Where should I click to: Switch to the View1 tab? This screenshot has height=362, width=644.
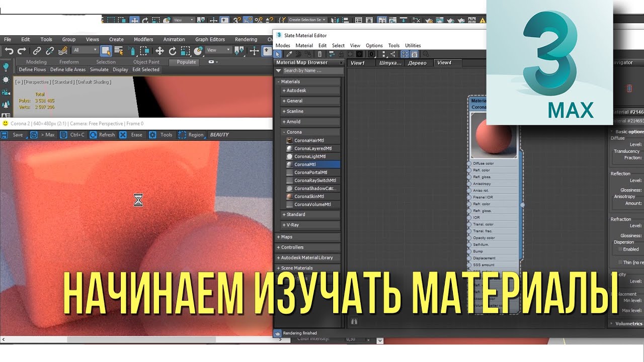point(361,63)
